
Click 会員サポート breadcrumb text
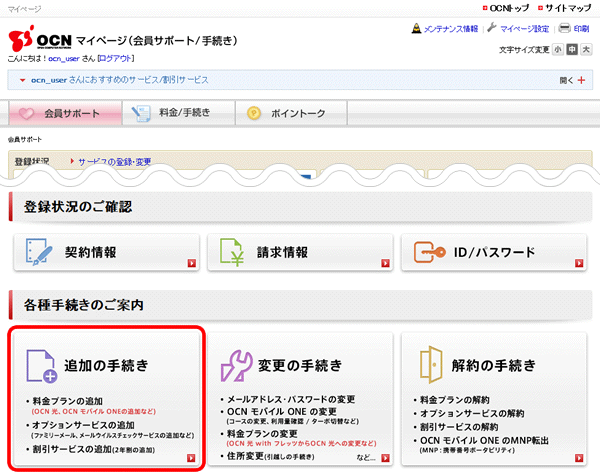point(25,139)
